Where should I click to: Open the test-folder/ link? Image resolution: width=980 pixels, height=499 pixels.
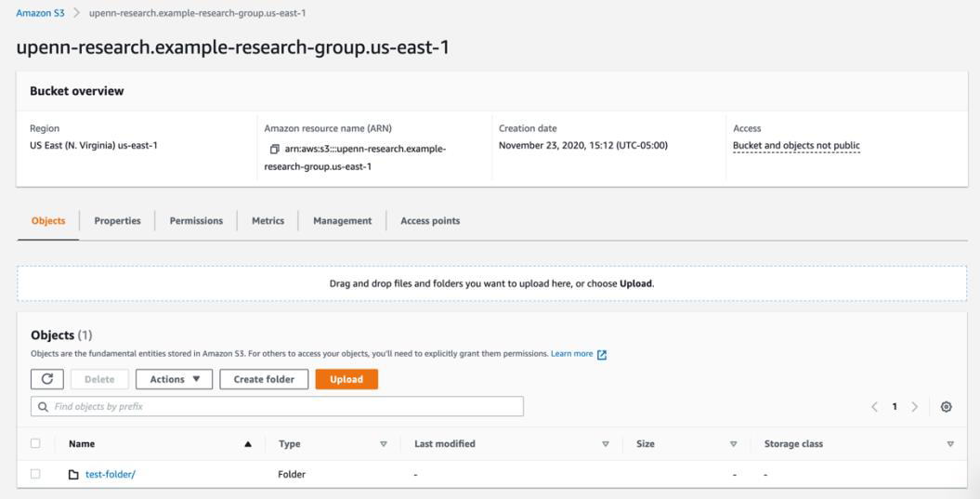tap(111, 475)
